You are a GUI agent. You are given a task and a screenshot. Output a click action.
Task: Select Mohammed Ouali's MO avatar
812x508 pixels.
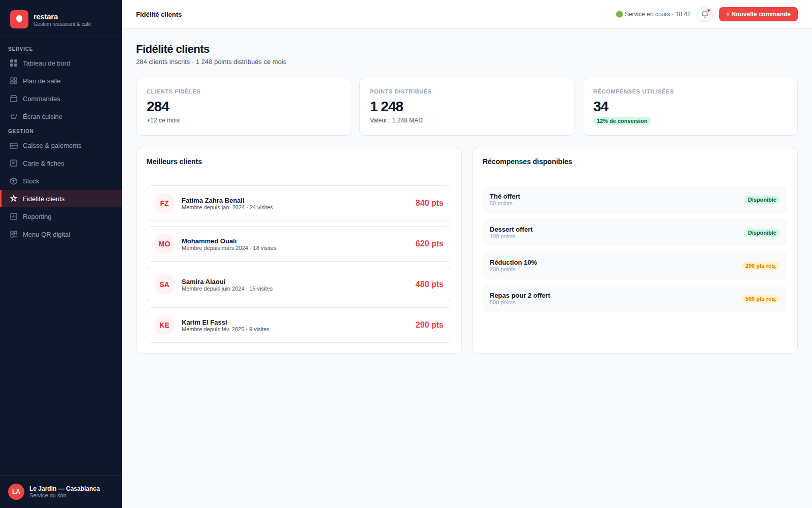click(x=164, y=244)
